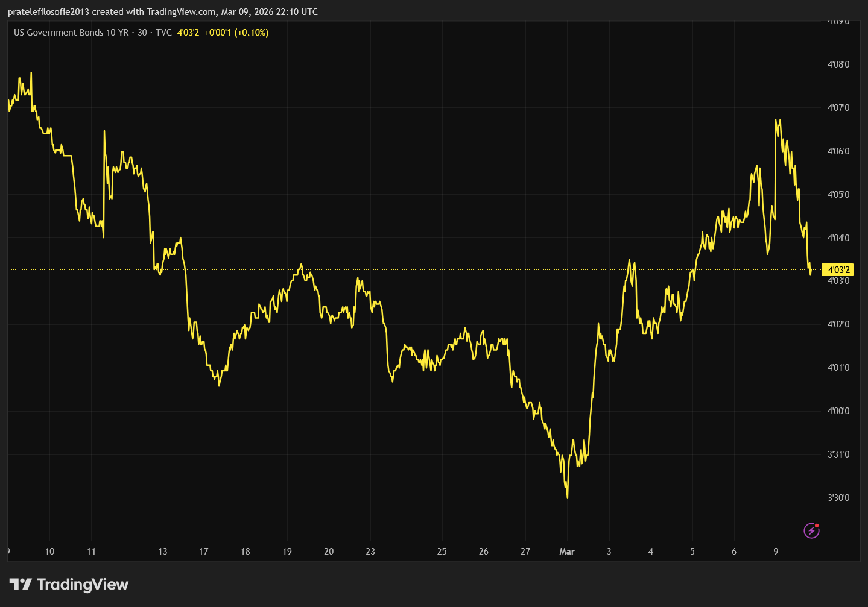Screen dimensions: 868x607
Task: Select date 23 on the time axis
Action: point(370,551)
